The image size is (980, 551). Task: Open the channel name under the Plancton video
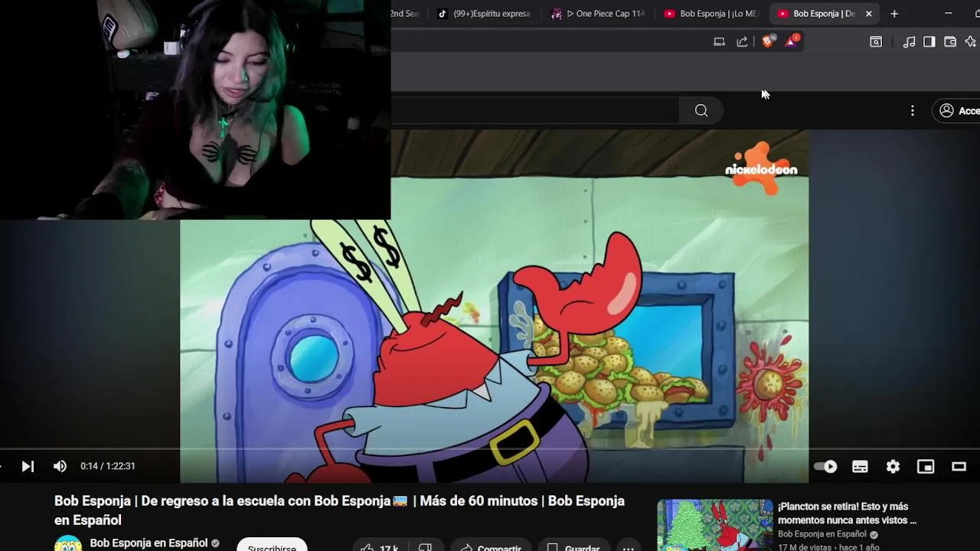[x=822, y=534]
